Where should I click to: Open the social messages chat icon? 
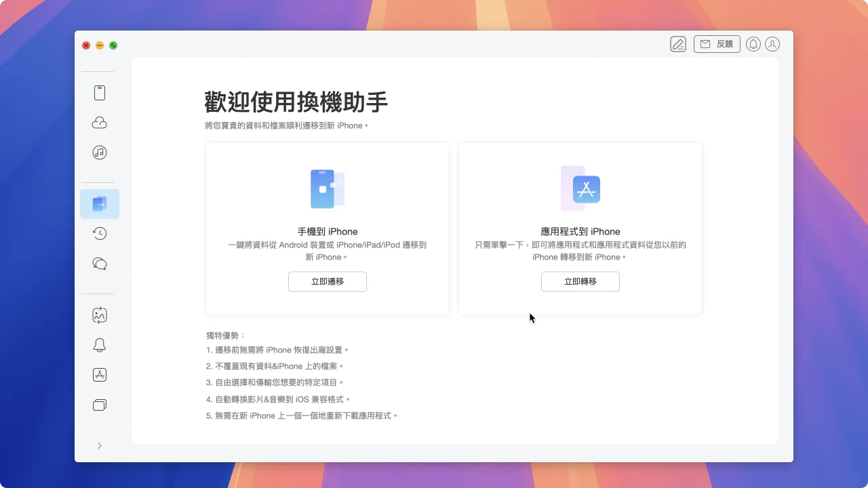[100, 264]
